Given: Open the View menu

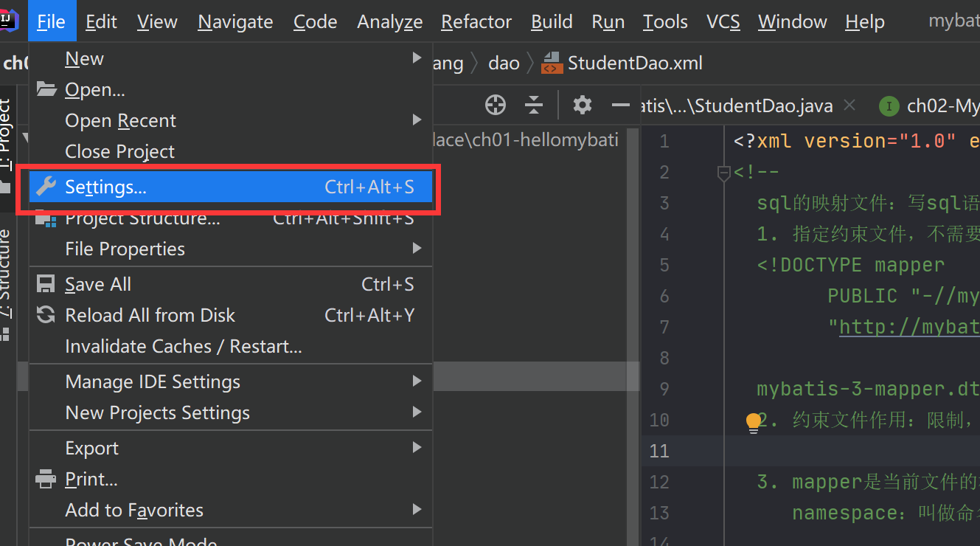Looking at the screenshot, I should click(157, 22).
